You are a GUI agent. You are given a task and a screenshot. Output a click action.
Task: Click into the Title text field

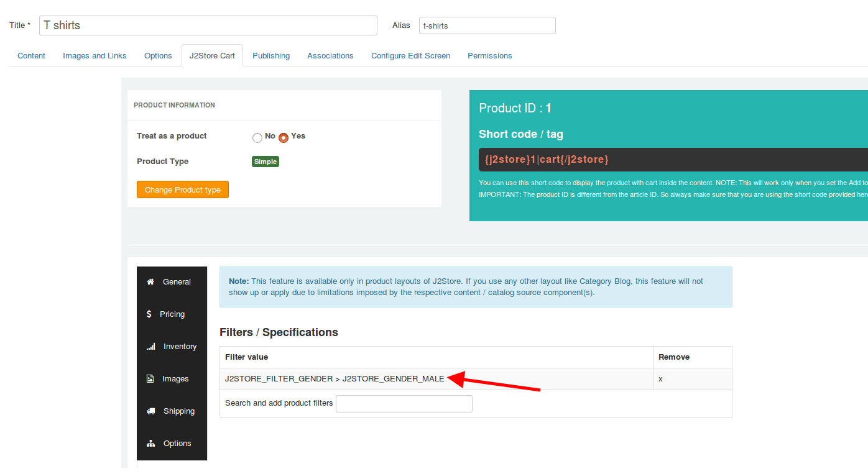[208, 25]
